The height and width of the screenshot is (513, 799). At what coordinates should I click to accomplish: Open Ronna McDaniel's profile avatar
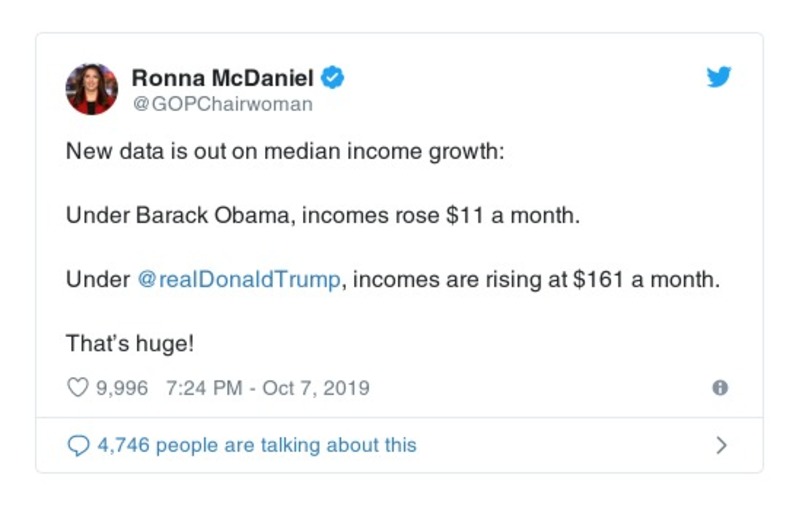[92, 88]
